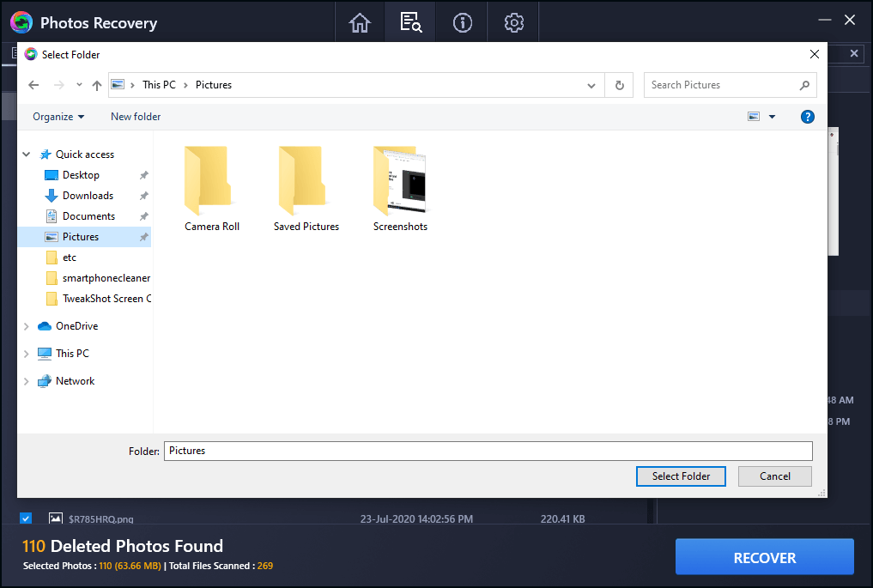Collapse the Quick access tree node
Screen dimensions: 873x588
26,155
